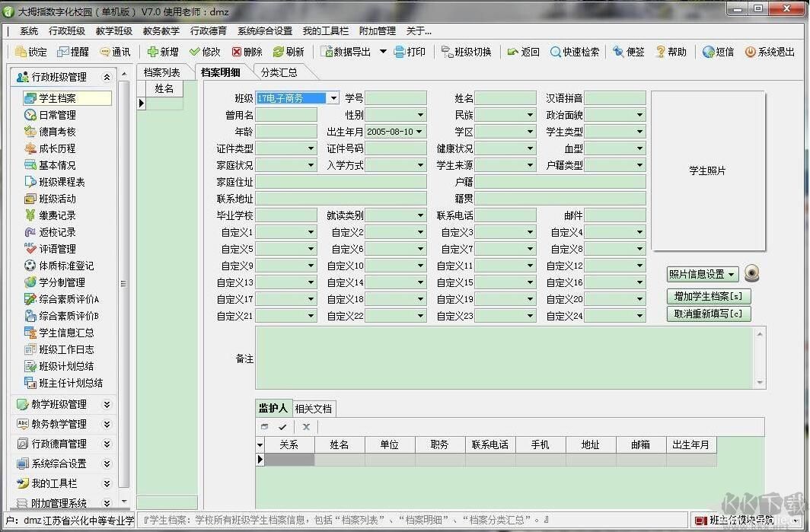The height and width of the screenshot is (532, 810).
Task: Click the webcam icon beside photo settings
Action: click(752, 275)
